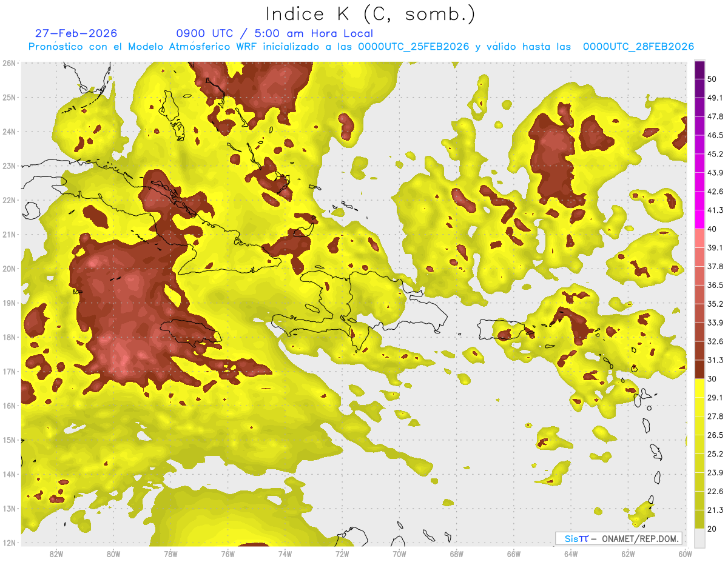Screen dimensions: 728x562
Task: Click the latitude axis label '12N'
Action: 9,543
